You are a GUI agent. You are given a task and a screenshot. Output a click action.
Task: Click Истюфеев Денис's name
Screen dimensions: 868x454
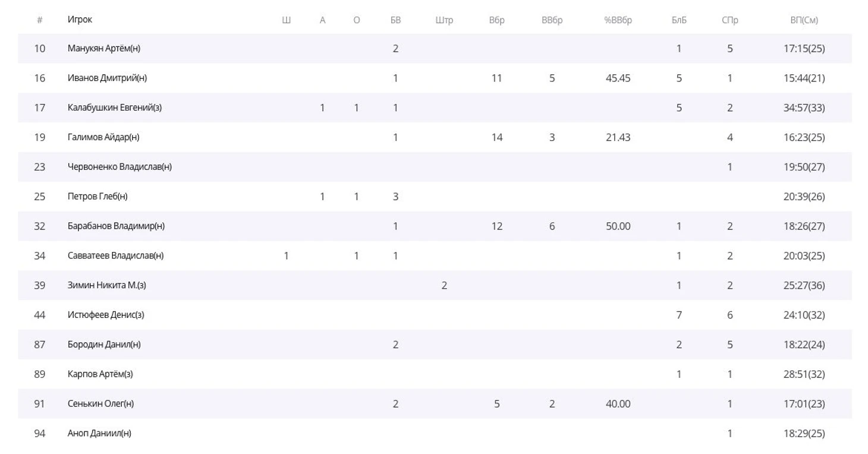pyautogui.click(x=105, y=315)
